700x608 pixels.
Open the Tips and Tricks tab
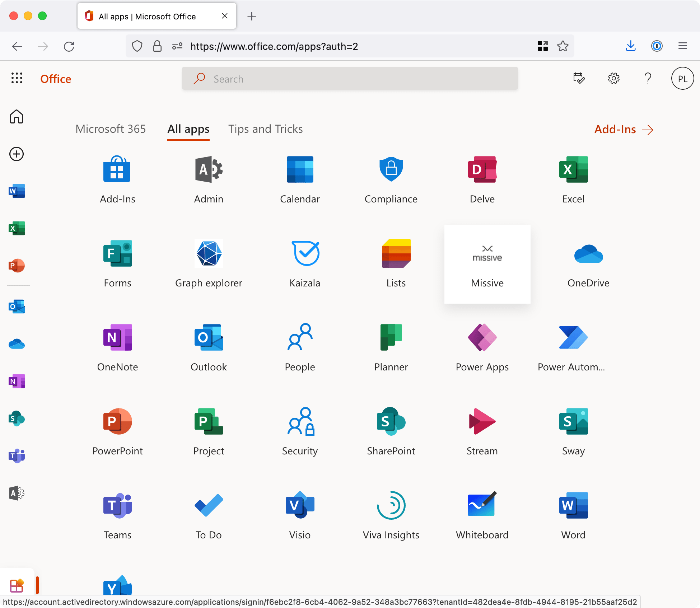[x=265, y=129]
